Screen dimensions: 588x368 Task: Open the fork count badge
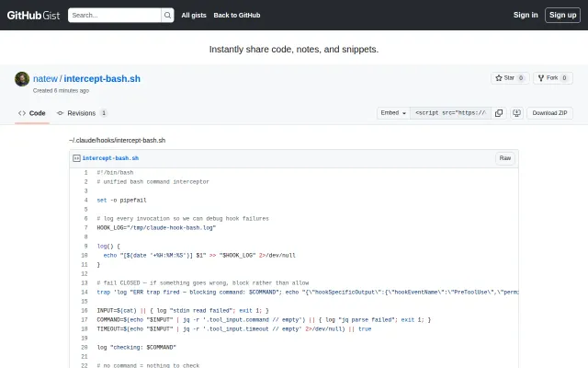click(x=564, y=77)
